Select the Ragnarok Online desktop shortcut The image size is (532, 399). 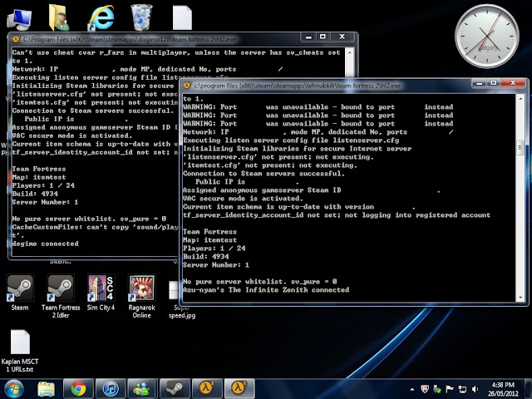click(141, 296)
